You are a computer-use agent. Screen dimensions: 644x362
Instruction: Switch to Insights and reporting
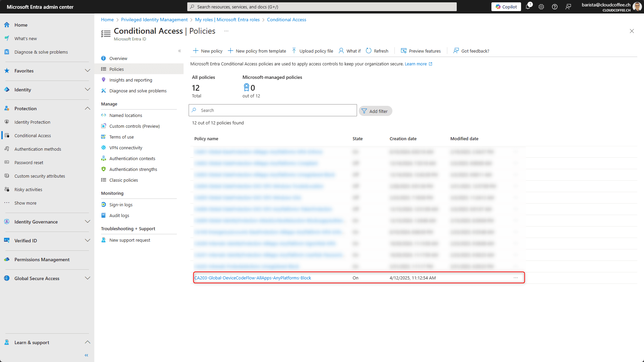point(130,80)
